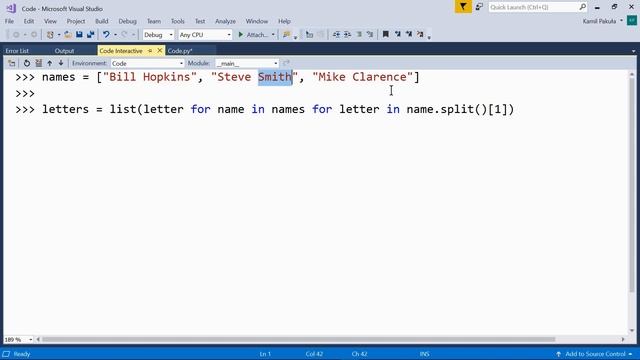Click the notifications flag icon
The height and width of the screenshot is (360, 640).
(463, 7)
